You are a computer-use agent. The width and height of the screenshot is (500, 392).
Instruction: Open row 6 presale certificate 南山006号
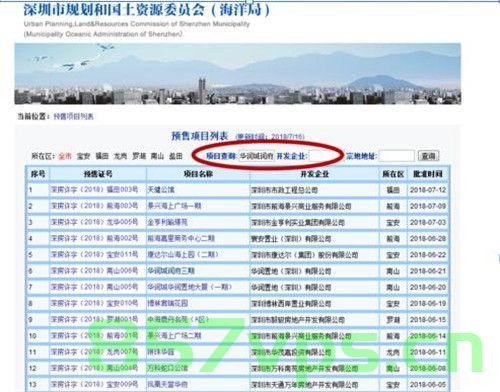(x=94, y=271)
